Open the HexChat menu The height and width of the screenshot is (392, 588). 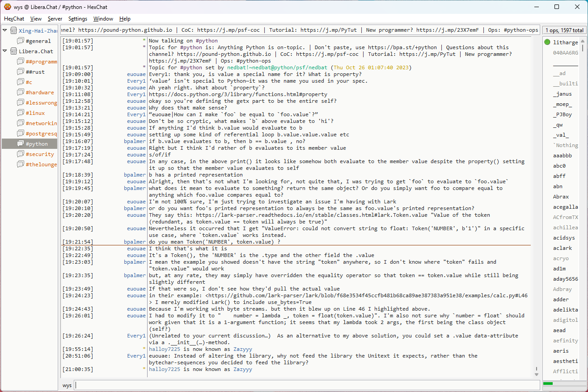(14, 19)
